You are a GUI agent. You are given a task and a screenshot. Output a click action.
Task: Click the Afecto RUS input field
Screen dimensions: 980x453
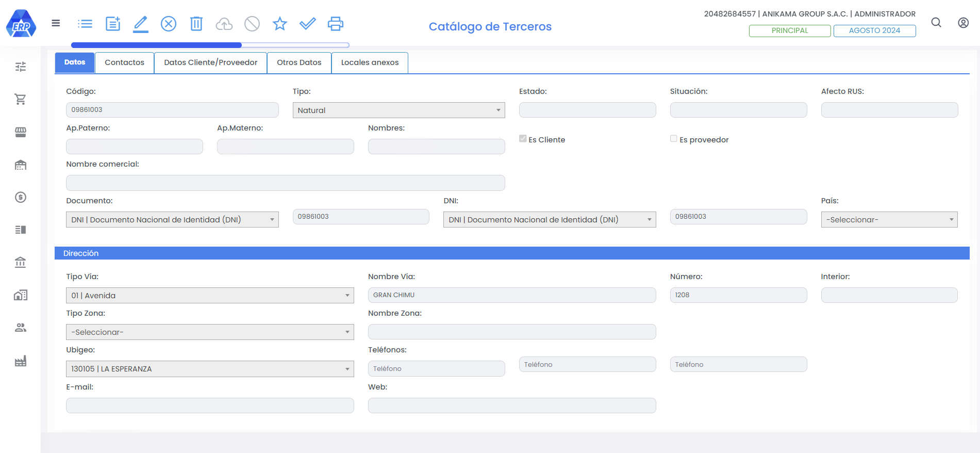point(890,109)
